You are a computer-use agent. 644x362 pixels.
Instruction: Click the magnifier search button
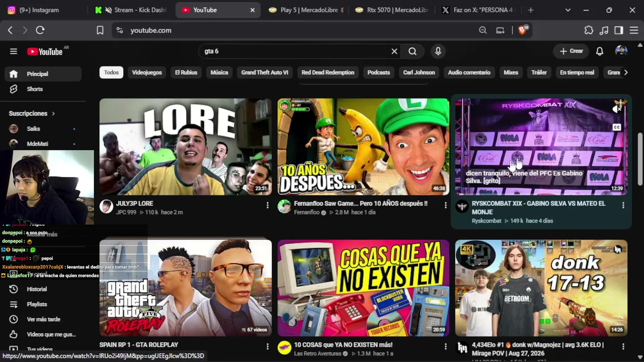pyautogui.click(x=413, y=51)
